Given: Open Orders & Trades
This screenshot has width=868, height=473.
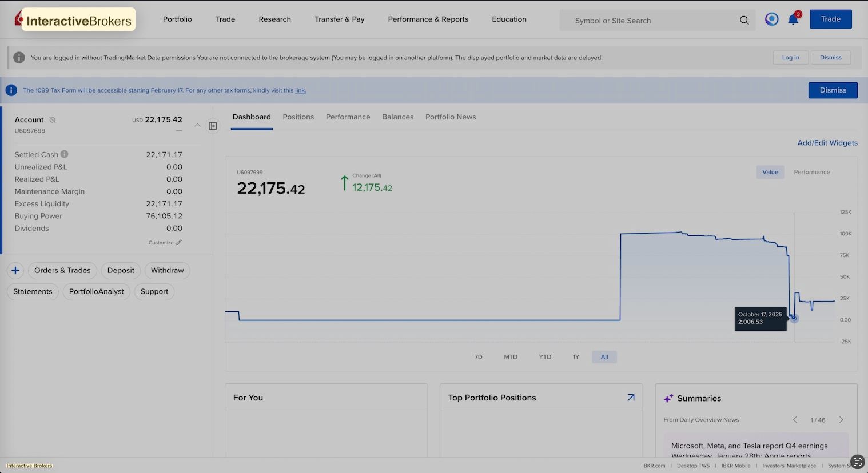Looking at the screenshot, I should click(62, 271).
